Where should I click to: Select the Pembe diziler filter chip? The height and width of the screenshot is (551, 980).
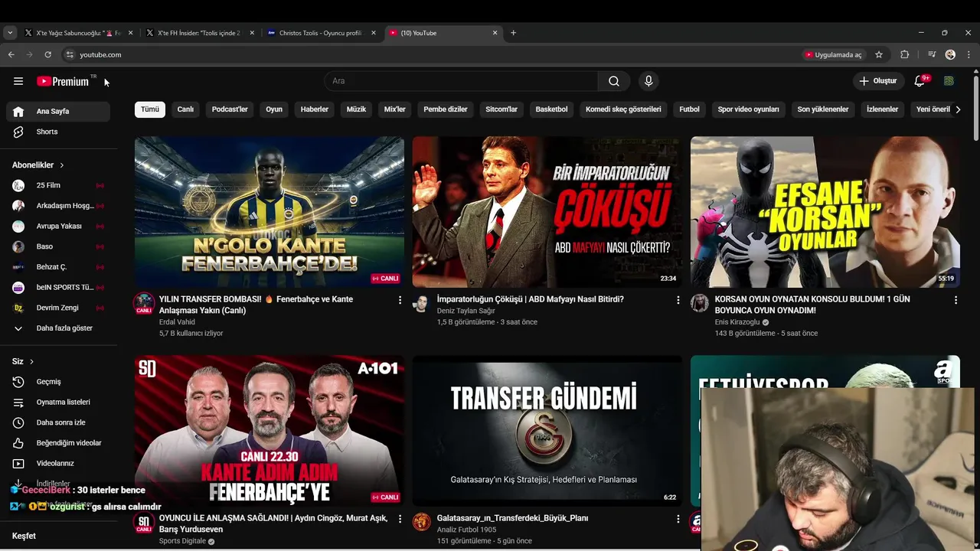click(446, 109)
